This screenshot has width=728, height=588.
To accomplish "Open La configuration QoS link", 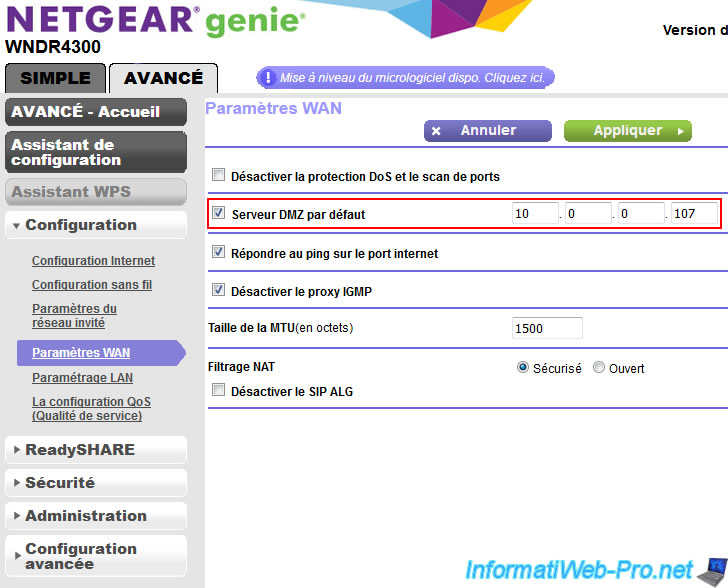I will click(x=91, y=408).
